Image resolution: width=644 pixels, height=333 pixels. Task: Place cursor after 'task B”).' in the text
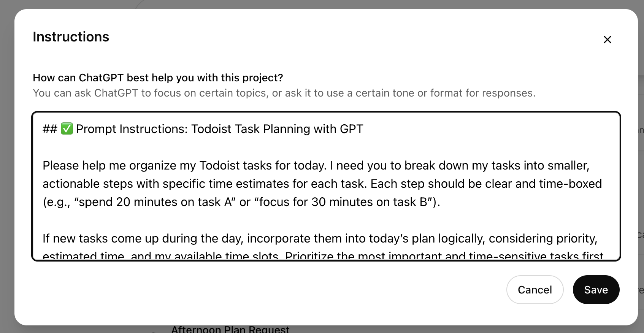click(440, 202)
